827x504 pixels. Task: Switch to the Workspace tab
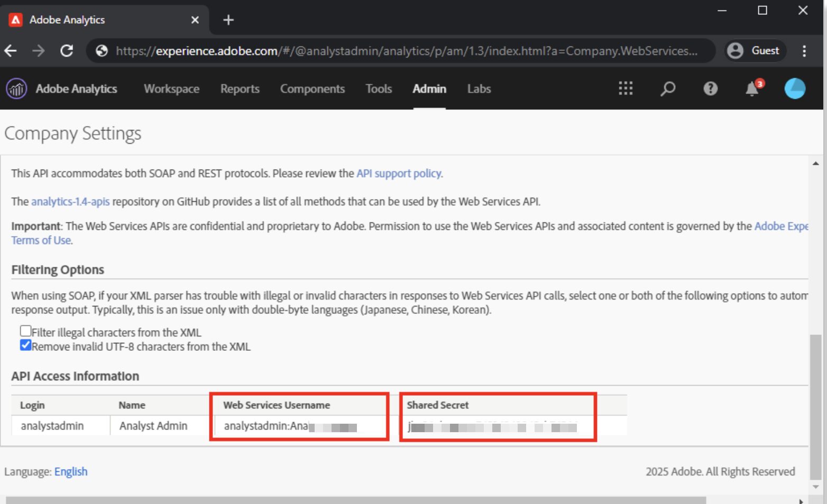171,88
